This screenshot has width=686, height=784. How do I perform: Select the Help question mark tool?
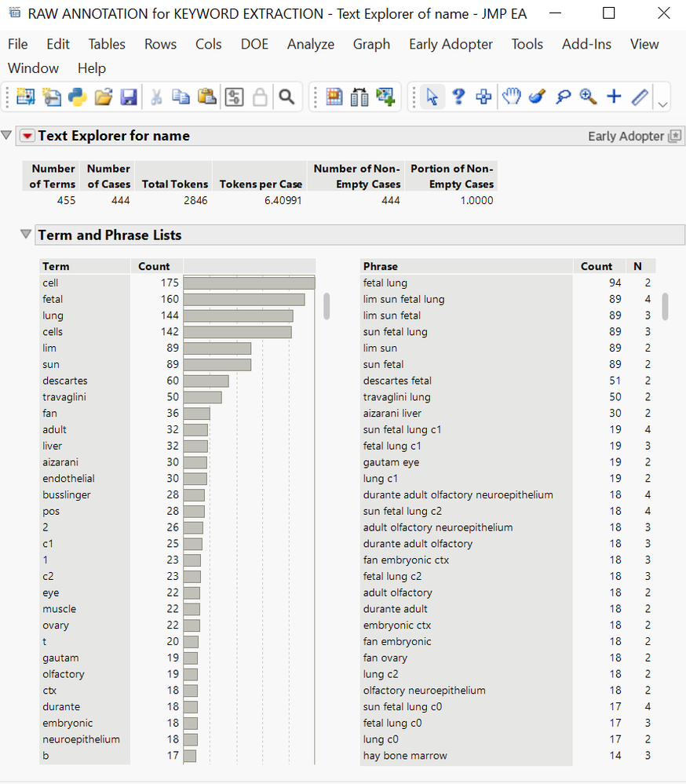coord(458,97)
